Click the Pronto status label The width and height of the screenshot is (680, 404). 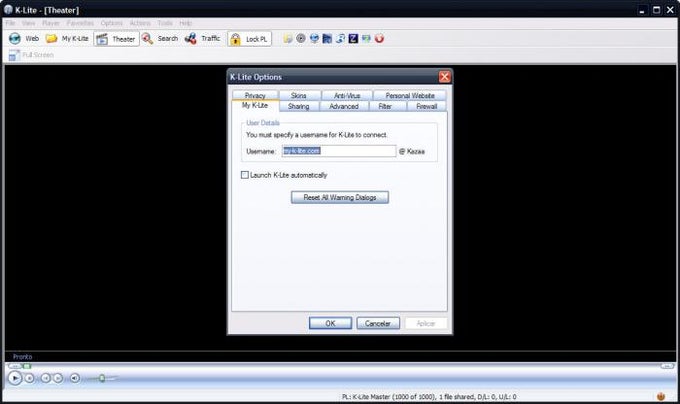click(23, 357)
